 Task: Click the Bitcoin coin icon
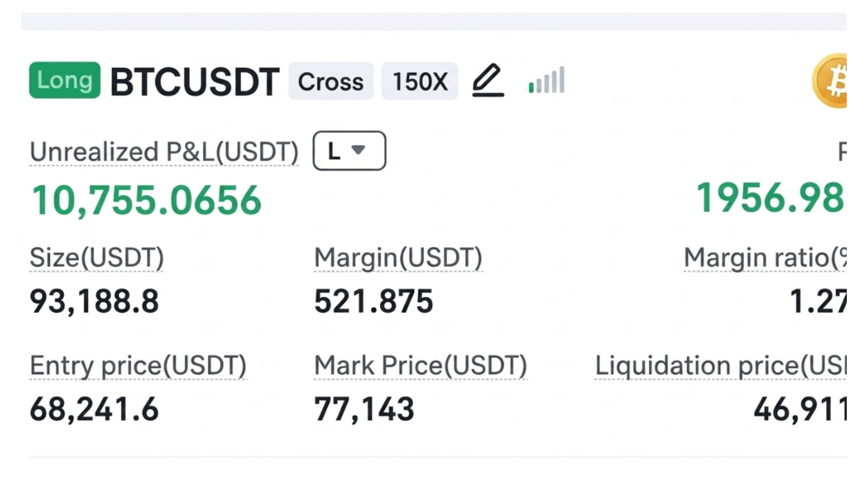830,80
